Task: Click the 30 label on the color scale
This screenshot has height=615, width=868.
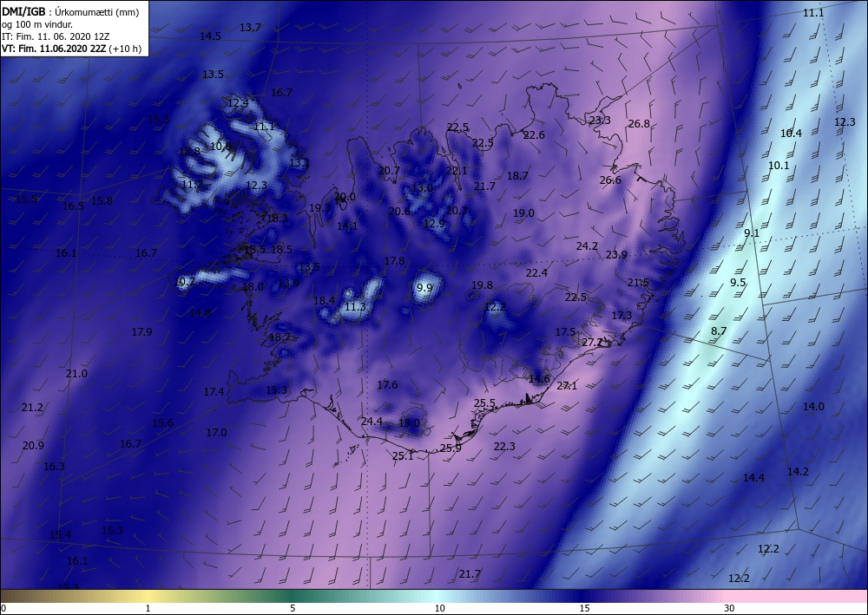Action: [730, 608]
